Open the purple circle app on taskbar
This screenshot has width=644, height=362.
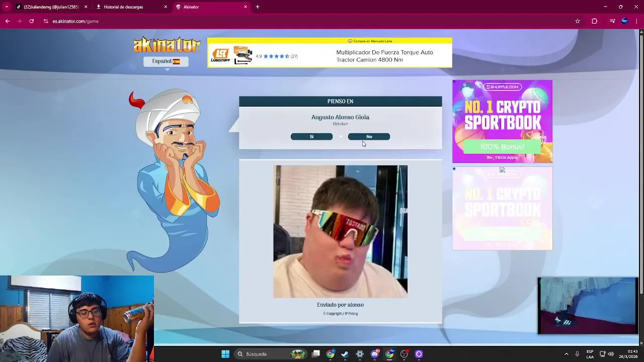coord(419,354)
